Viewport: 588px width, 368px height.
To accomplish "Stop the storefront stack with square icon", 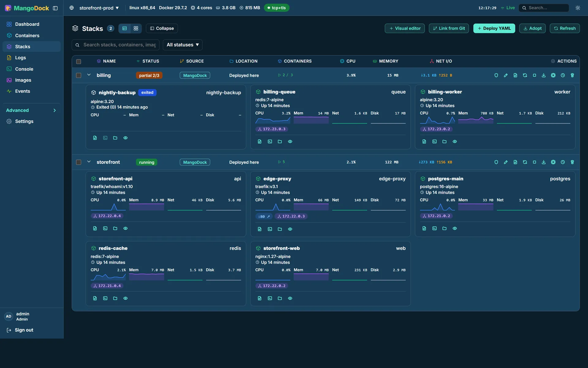I will [534, 162].
